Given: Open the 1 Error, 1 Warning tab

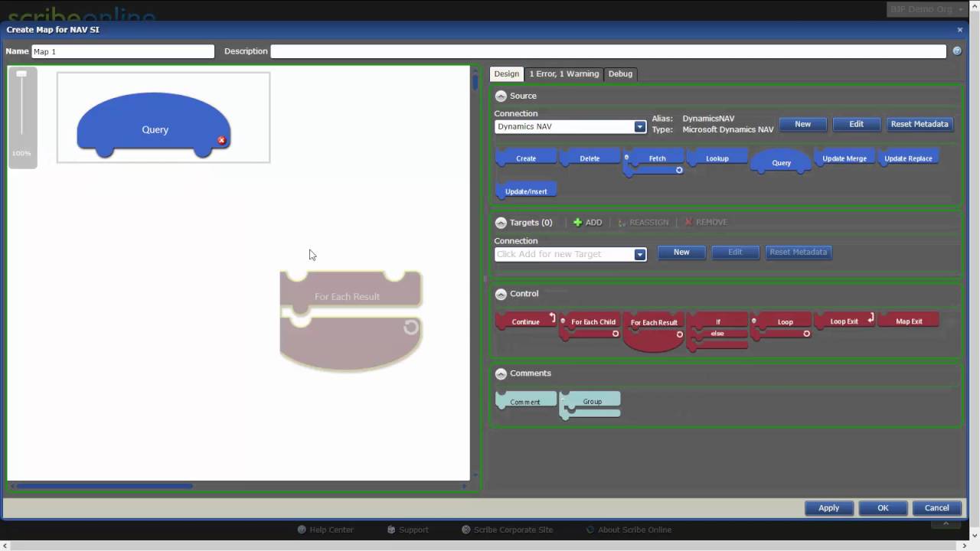Looking at the screenshot, I should click(x=564, y=73).
